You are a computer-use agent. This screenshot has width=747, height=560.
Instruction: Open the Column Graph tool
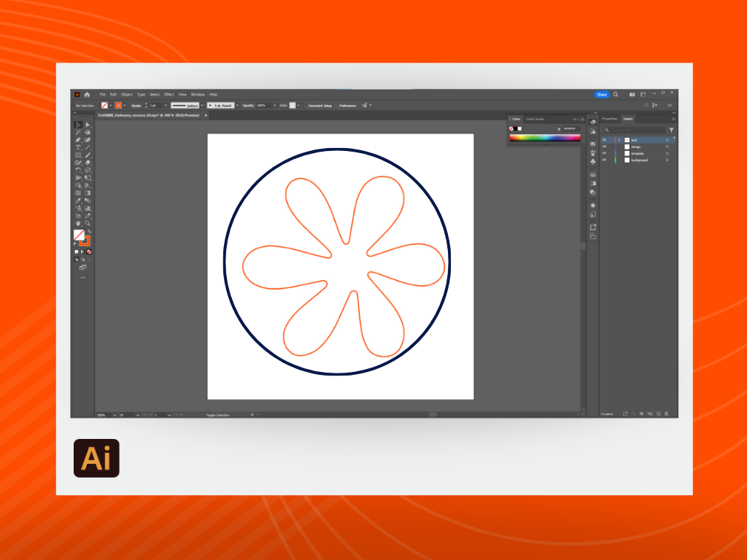tap(88, 208)
